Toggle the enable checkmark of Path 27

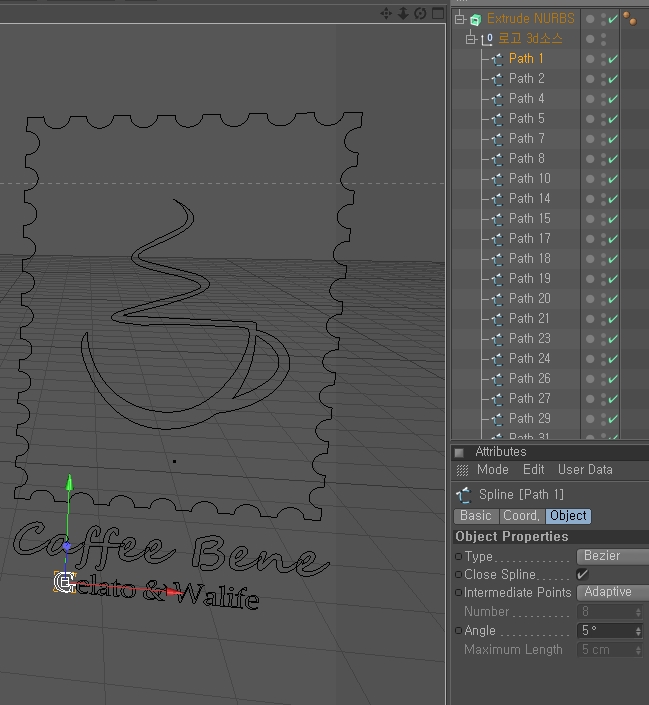[613, 399]
